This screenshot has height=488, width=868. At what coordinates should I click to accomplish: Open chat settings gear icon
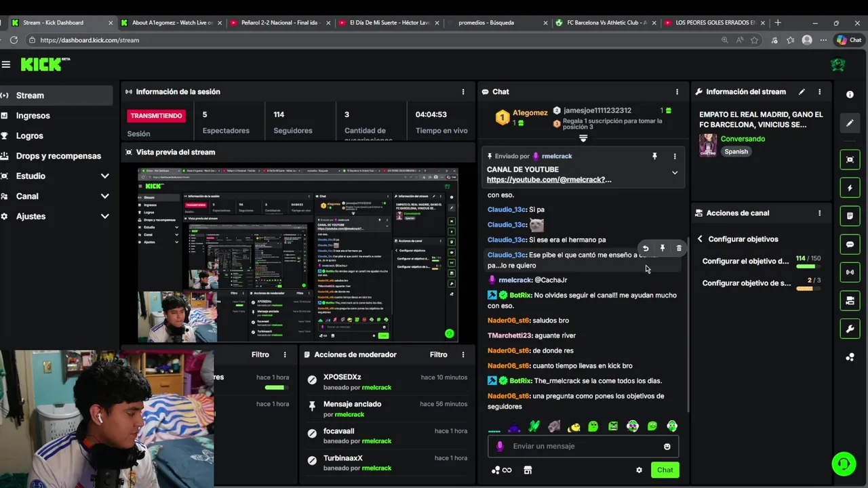639,470
